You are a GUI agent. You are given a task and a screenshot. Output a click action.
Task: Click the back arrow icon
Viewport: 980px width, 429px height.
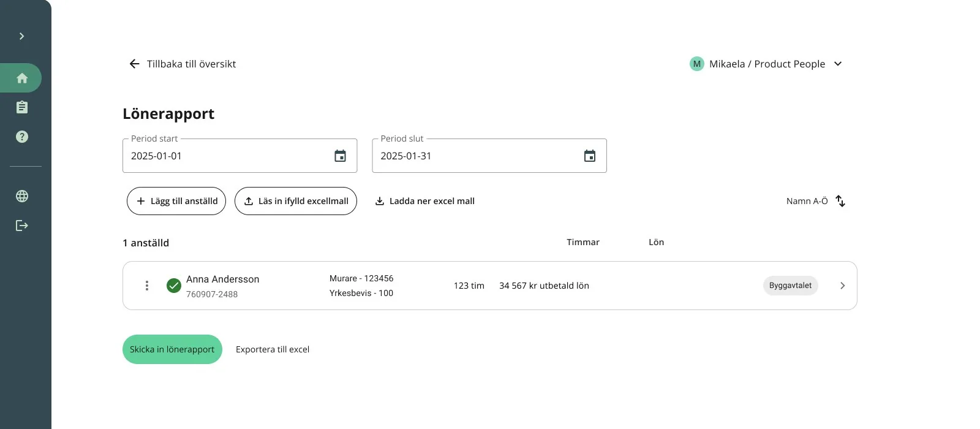pos(134,64)
